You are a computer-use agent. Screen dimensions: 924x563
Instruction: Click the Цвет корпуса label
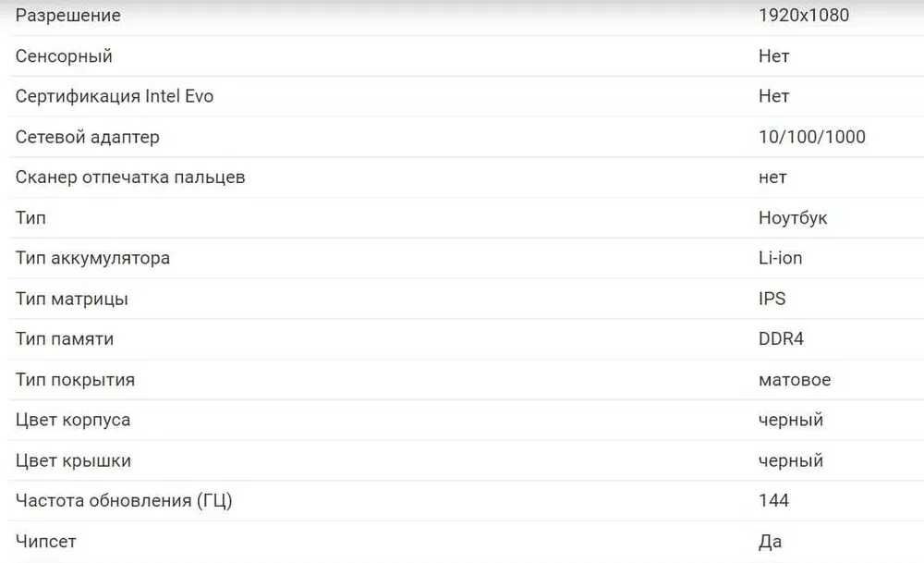coord(73,420)
